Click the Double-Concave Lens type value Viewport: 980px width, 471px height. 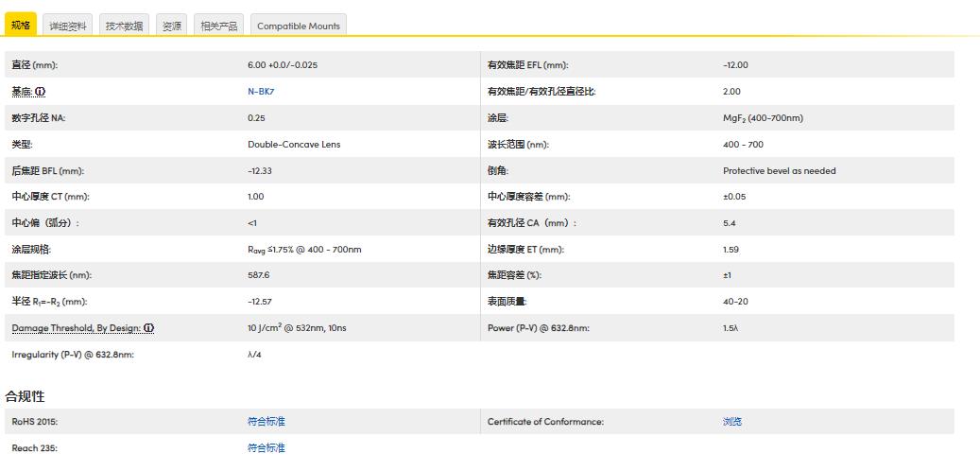pyautogui.click(x=293, y=145)
